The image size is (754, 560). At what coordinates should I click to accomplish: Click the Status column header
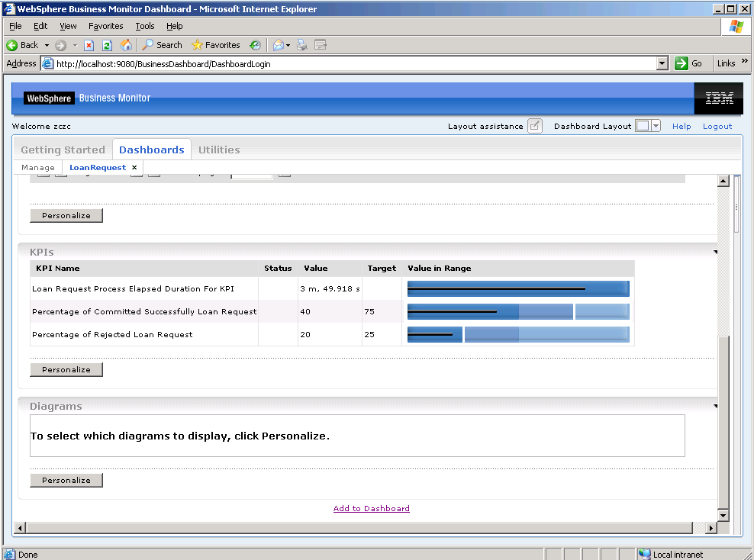(278, 269)
